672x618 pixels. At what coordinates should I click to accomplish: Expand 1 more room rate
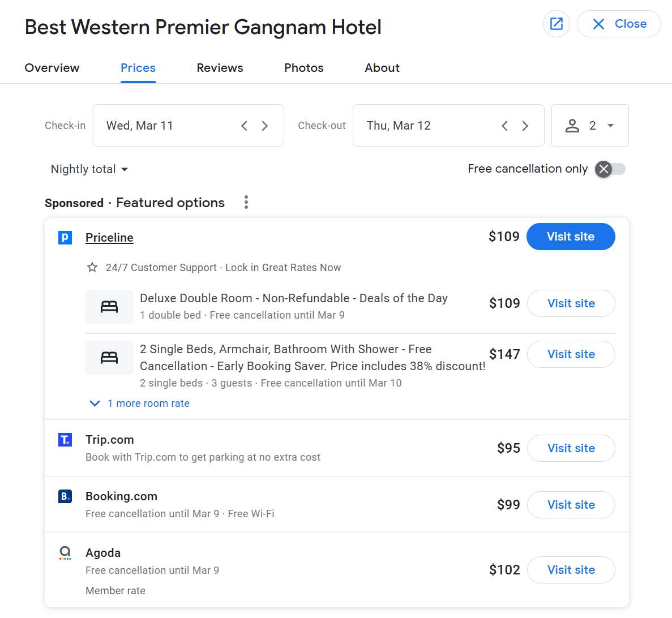pyautogui.click(x=140, y=404)
